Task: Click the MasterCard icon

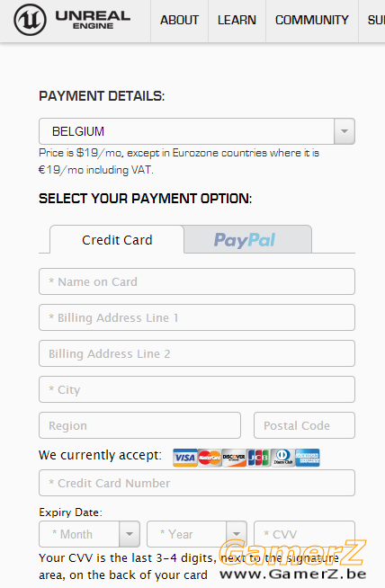Action: [x=210, y=458]
